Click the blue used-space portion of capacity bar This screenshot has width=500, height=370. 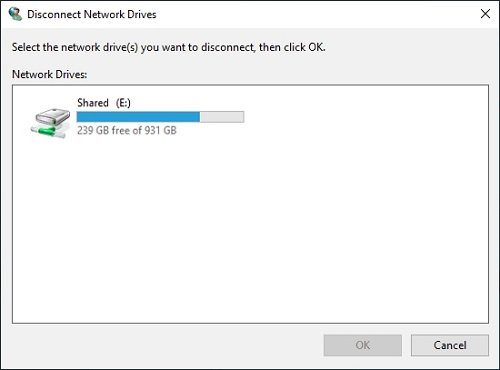click(x=138, y=117)
